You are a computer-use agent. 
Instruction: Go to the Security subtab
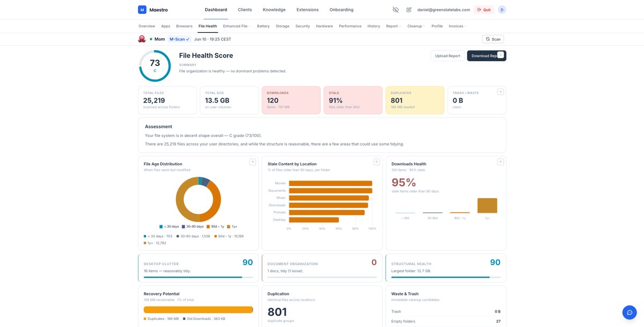tap(303, 26)
